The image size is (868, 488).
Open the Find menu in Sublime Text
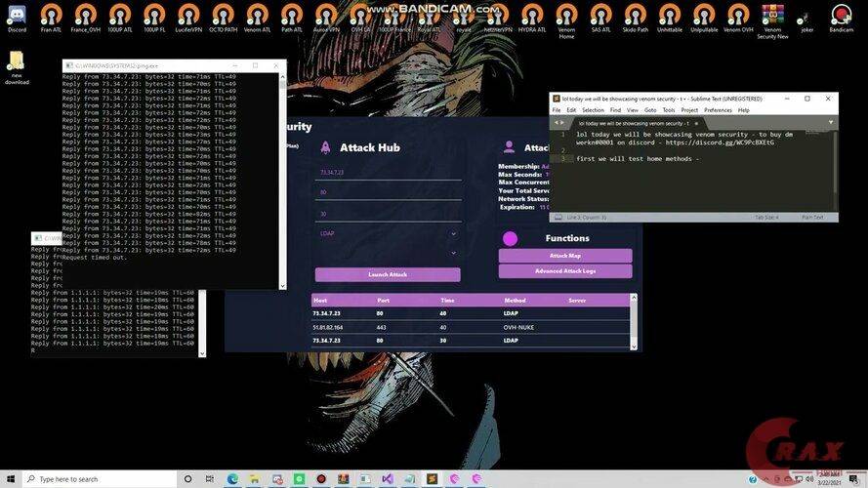(615, 110)
